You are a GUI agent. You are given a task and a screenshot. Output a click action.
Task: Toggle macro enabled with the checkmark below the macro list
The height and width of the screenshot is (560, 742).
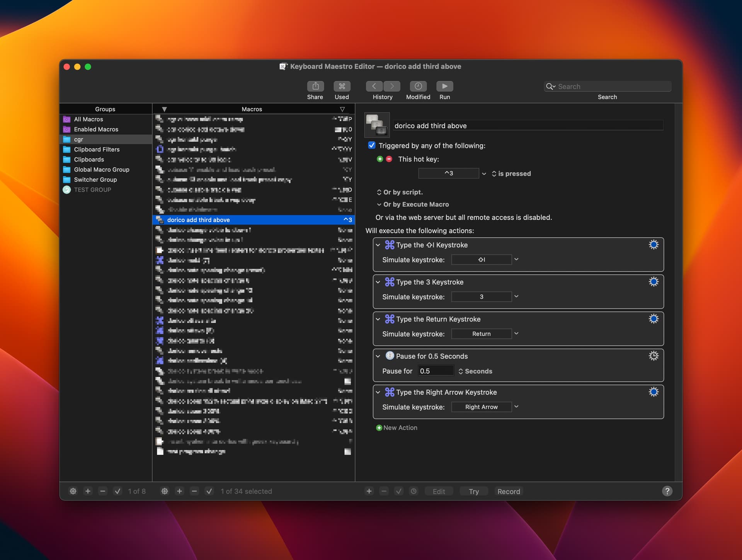[209, 491]
